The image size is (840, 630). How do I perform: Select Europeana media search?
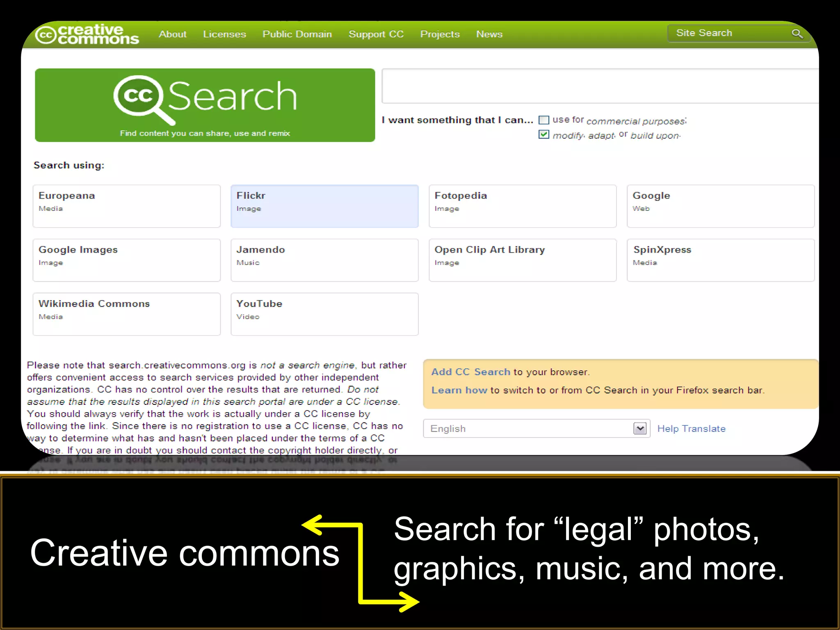(127, 206)
